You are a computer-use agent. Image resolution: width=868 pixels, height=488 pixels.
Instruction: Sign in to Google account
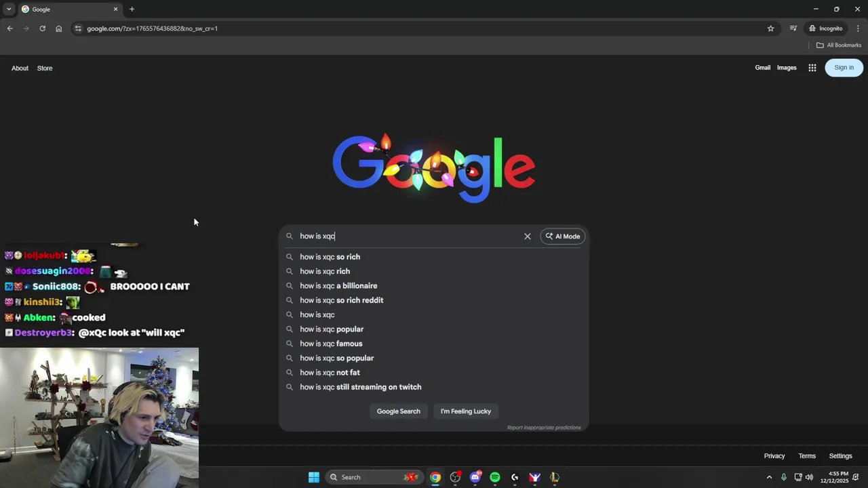point(844,68)
